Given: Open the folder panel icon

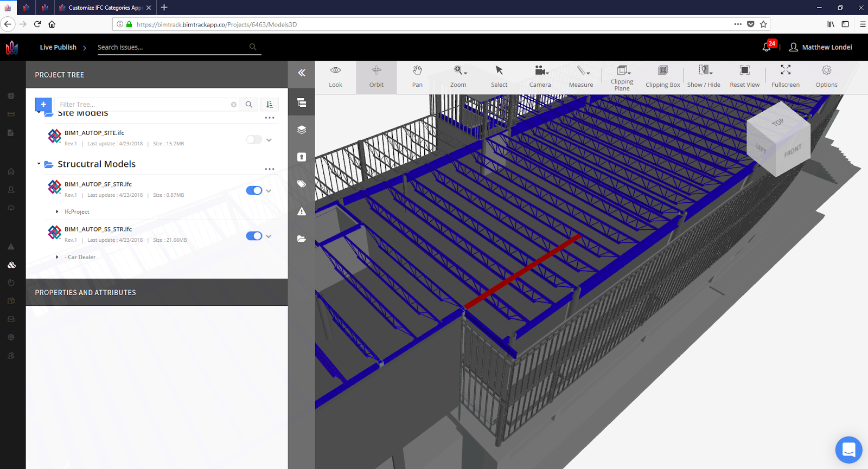Looking at the screenshot, I should [302, 239].
